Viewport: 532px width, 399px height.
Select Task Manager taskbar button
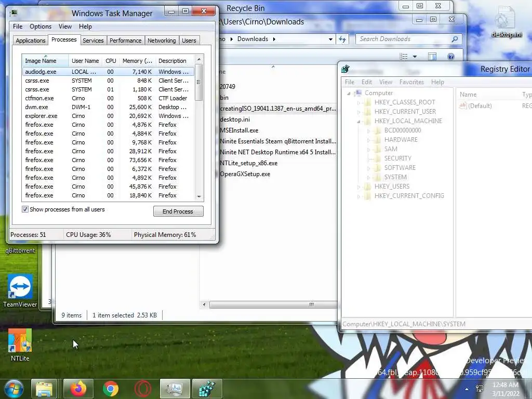(x=175, y=389)
